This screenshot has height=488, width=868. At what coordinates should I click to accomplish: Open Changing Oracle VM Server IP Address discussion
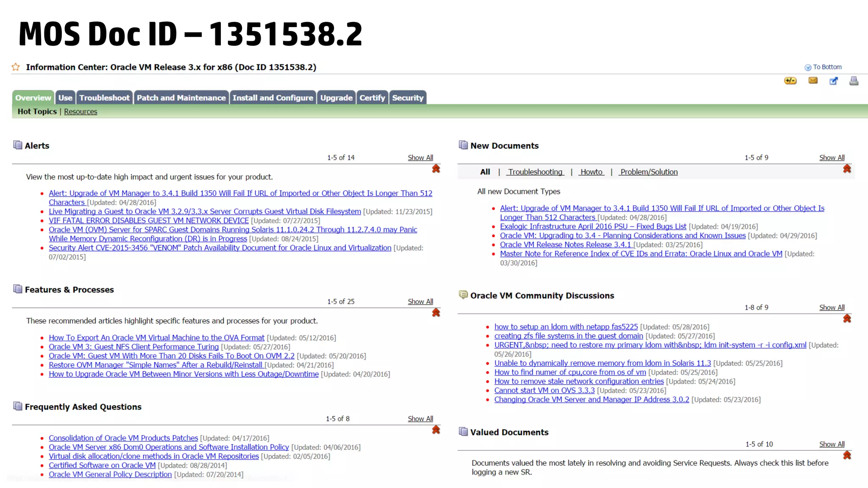pos(592,399)
